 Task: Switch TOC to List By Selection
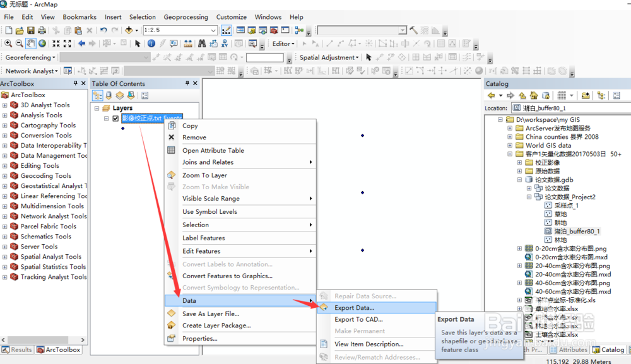tap(131, 95)
